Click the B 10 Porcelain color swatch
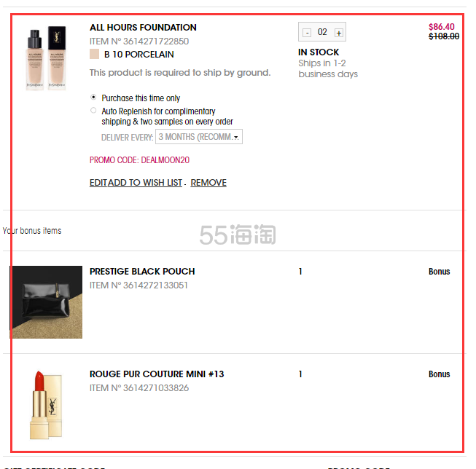The height and width of the screenshot is (469, 476). (95, 54)
